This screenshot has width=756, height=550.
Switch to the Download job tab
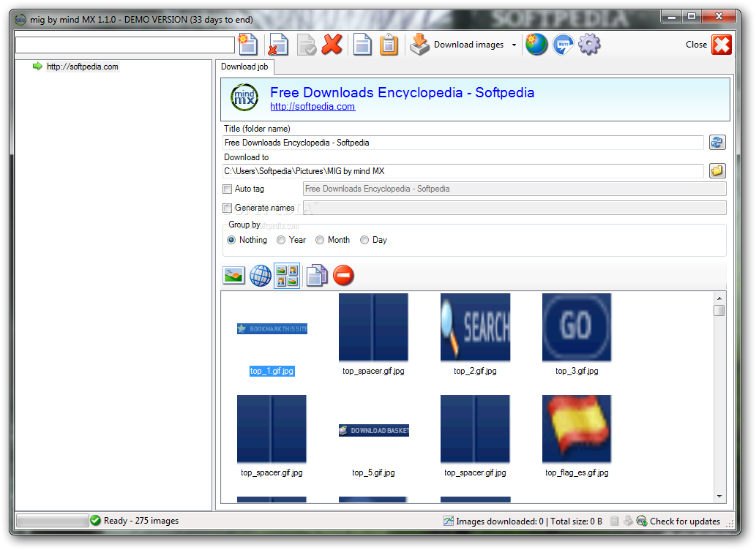244,67
